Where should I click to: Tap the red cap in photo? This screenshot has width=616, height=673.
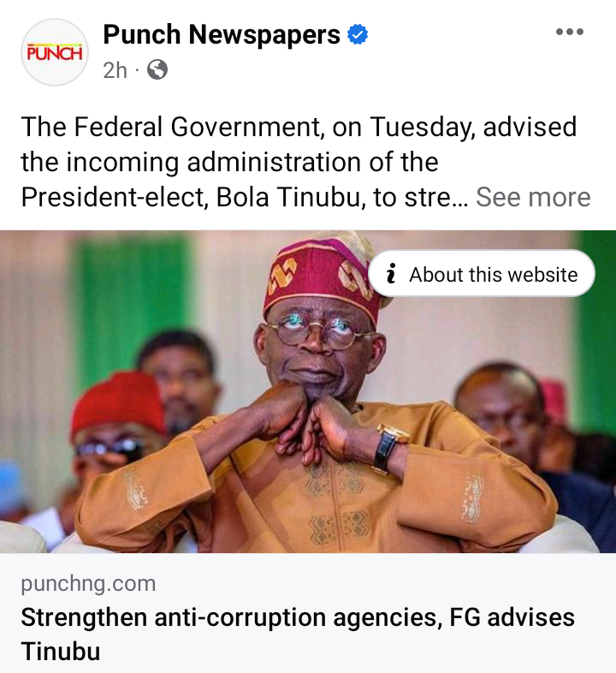(x=117, y=402)
